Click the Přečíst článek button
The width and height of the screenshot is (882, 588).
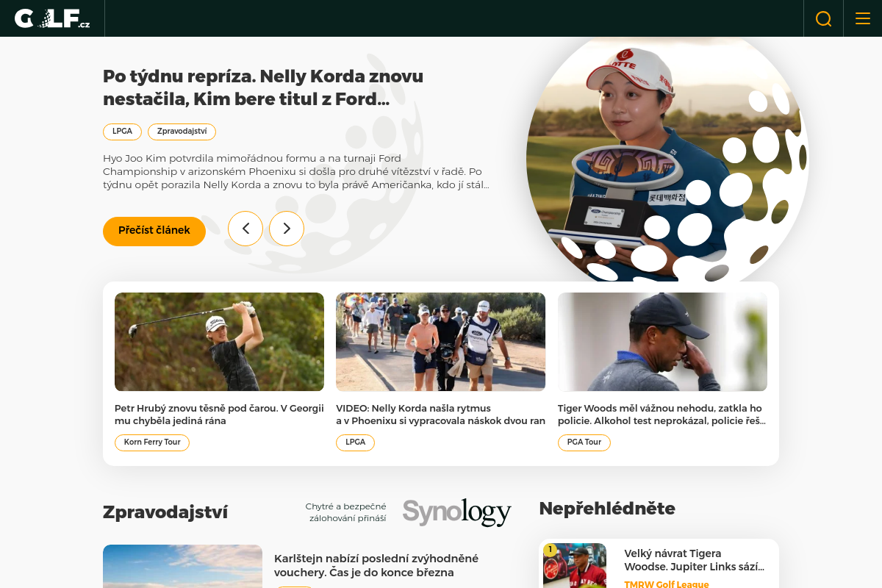coord(154,231)
